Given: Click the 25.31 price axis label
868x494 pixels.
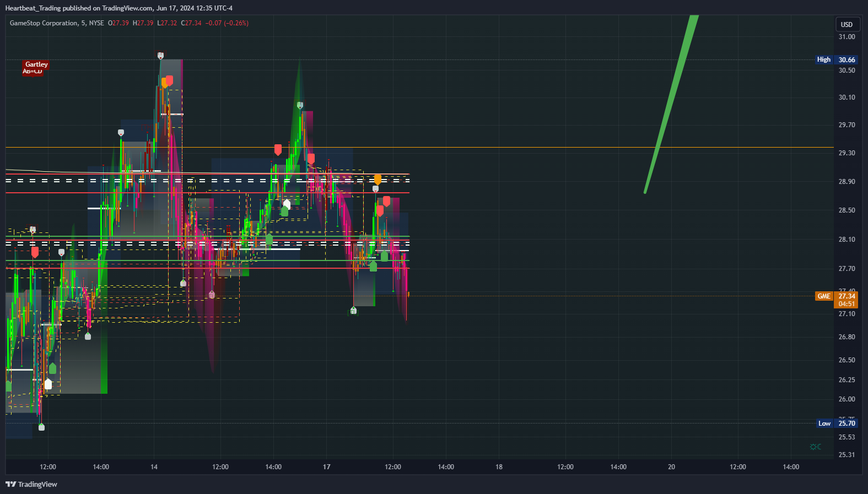Looking at the screenshot, I should point(847,455).
